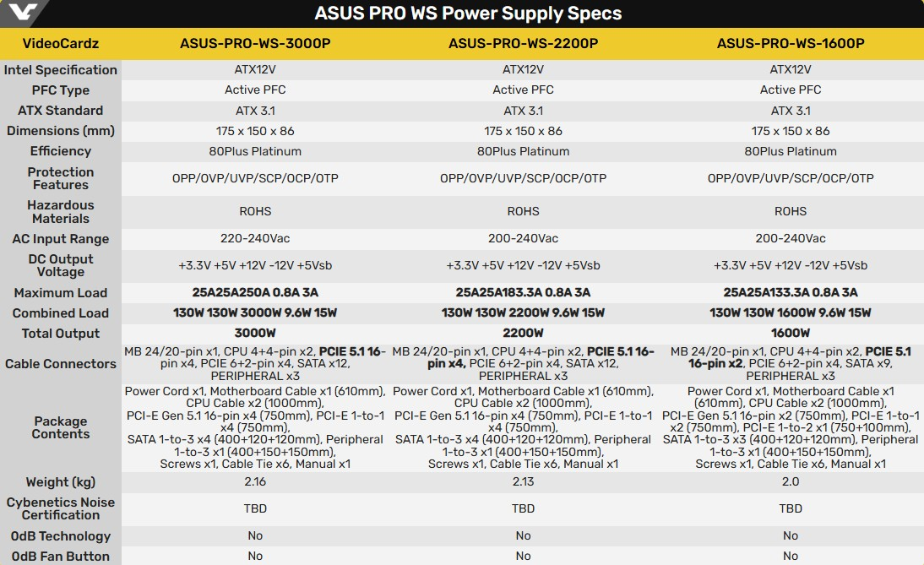Image resolution: width=924 pixels, height=565 pixels.
Task: Click the Package Contents row label
Action: 61,427
